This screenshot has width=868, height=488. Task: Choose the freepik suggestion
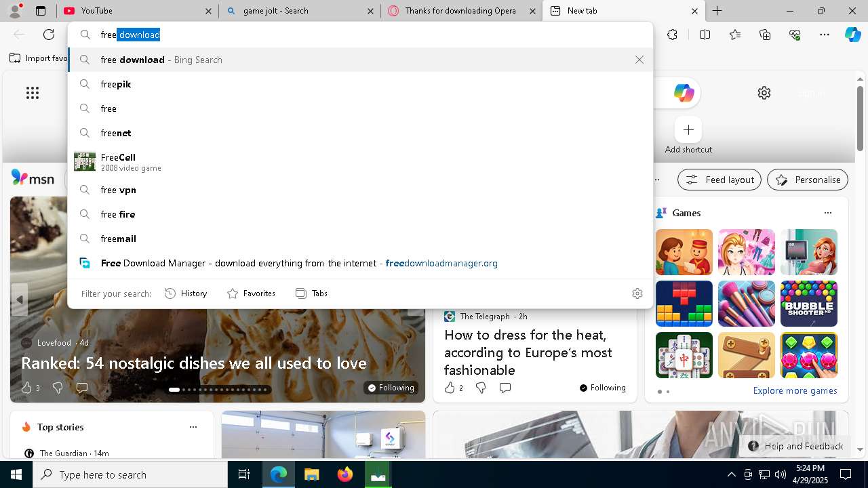coord(359,84)
